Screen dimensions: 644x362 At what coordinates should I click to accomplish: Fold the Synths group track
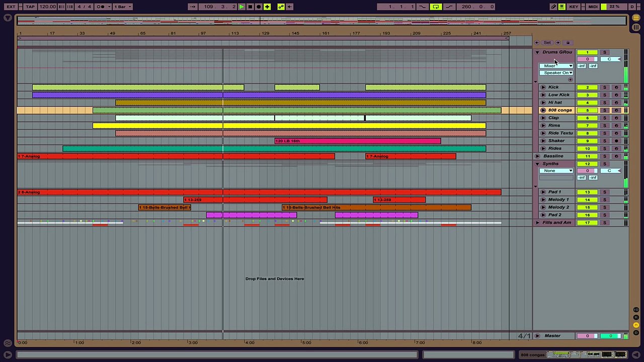tap(537, 164)
